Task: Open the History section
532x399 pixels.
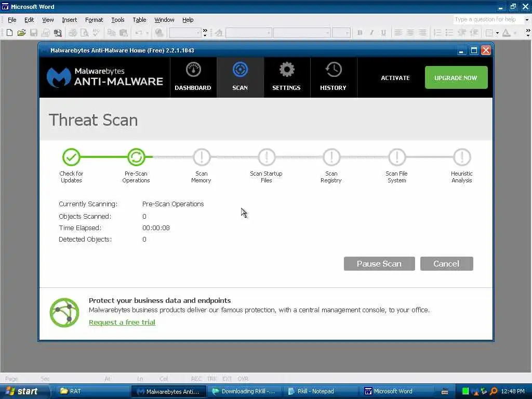Action: click(x=334, y=77)
